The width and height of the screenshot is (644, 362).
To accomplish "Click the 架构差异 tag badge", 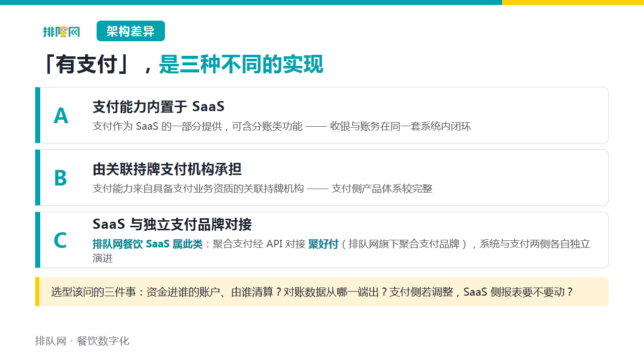I will [x=131, y=31].
